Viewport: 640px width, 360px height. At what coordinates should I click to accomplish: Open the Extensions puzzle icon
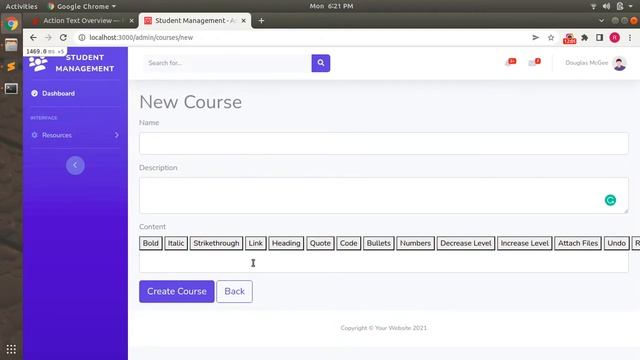(x=584, y=38)
